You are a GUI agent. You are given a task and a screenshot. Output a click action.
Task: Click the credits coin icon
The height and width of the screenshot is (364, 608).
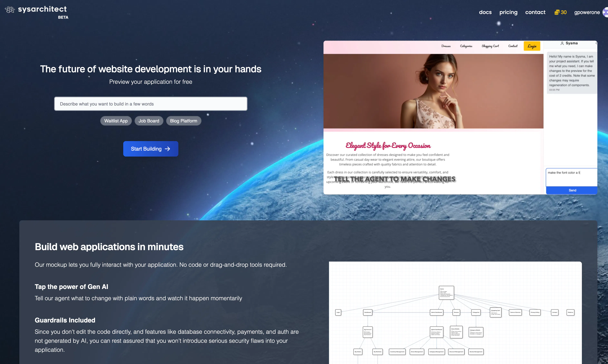pyautogui.click(x=557, y=12)
